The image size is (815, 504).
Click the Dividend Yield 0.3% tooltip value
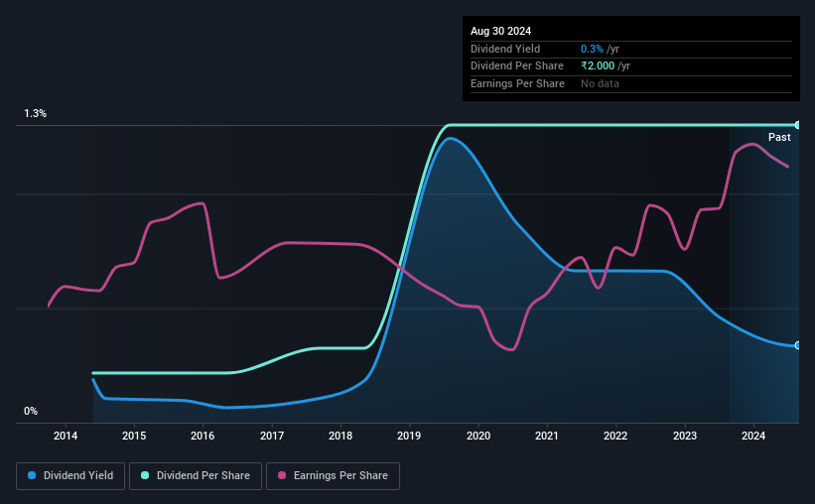point(592,49)
